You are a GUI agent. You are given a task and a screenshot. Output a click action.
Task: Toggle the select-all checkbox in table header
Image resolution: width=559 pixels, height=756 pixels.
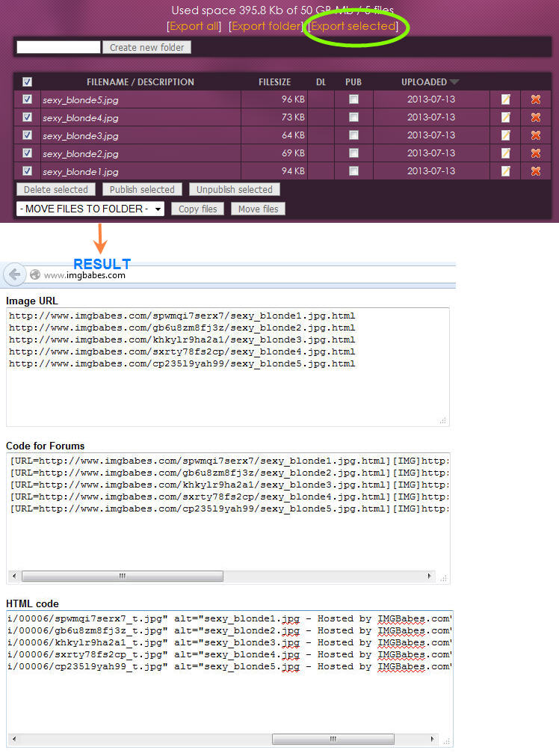(x=28, y=82)
